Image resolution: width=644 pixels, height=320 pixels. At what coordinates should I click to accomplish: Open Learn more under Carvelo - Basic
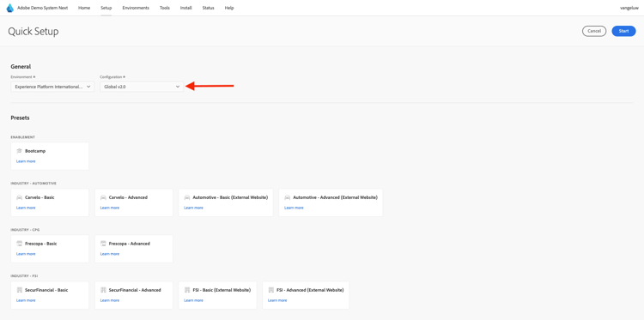pyautogui.click(x=26, y=208)
